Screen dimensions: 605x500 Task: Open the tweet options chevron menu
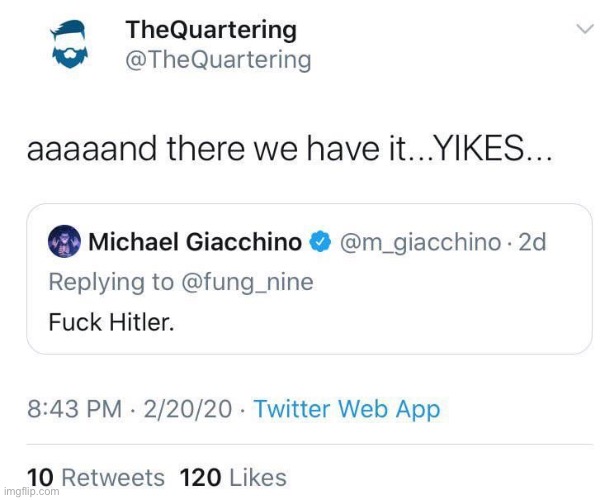click(585, 31)
